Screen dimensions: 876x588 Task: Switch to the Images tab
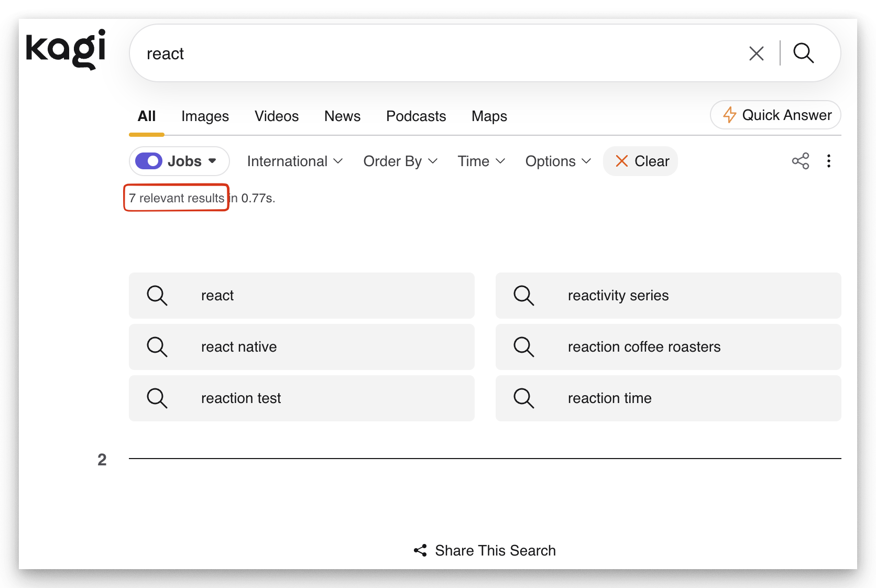tap(205, 116)
